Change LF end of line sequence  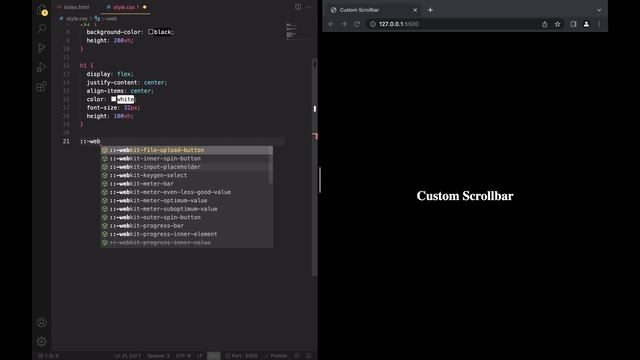point(200,356)
